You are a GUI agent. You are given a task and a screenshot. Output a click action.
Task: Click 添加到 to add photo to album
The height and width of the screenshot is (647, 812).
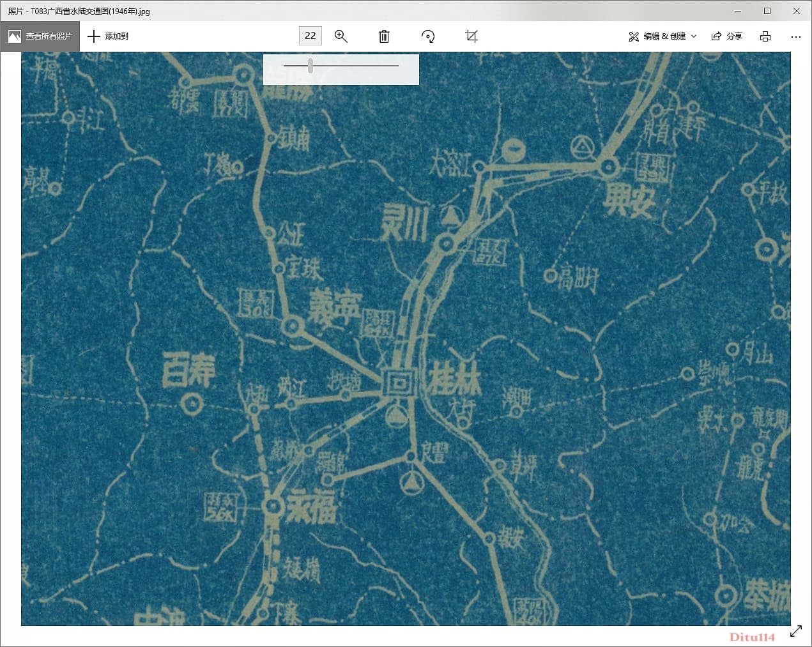115,36
